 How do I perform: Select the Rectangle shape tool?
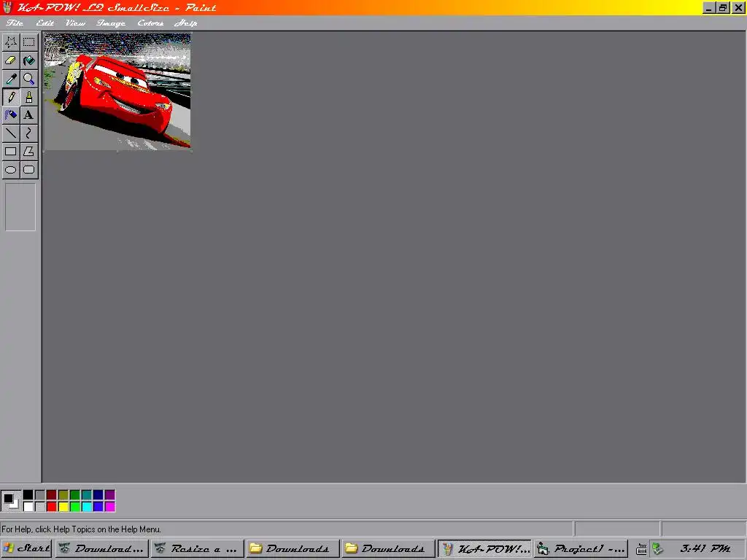(11, 152)
